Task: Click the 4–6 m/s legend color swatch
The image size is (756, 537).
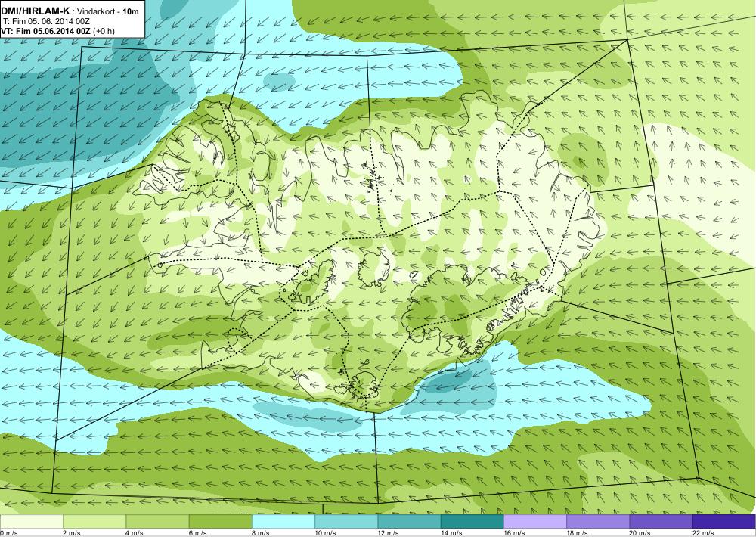Action: [157, 522]
